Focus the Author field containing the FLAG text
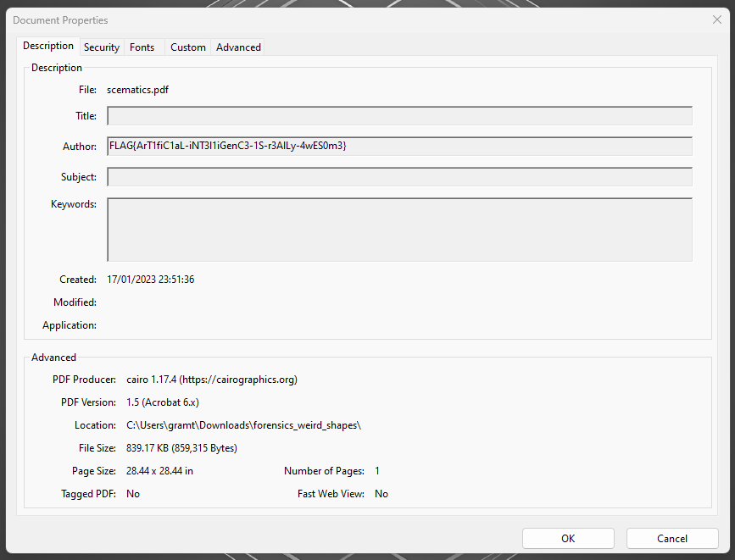This screenshot has height=560, width=735. pos(399,147)
